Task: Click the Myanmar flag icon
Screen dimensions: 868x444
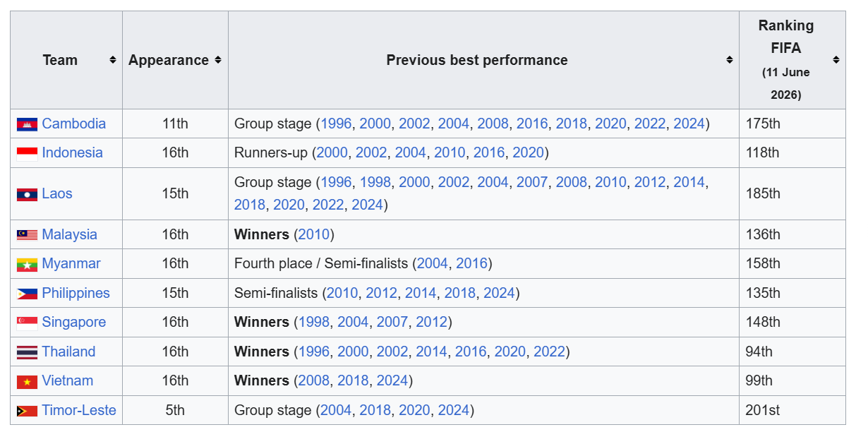Action: coord(27,265)
